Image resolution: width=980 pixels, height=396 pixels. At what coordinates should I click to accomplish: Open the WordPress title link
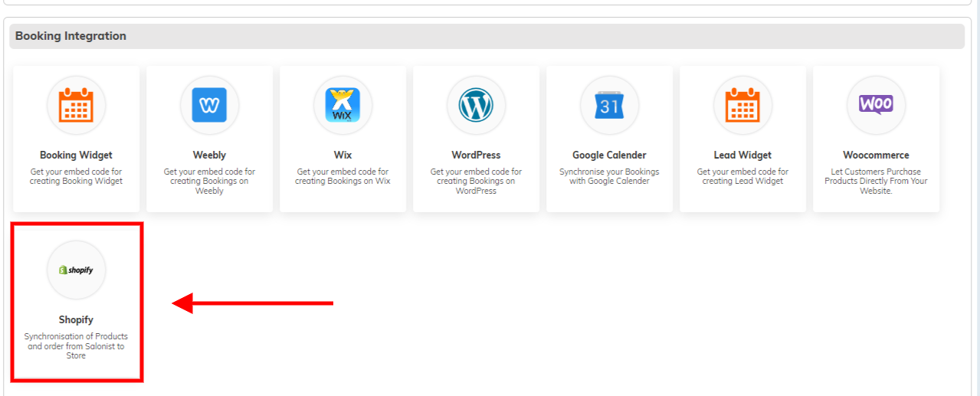pos(476,155)
